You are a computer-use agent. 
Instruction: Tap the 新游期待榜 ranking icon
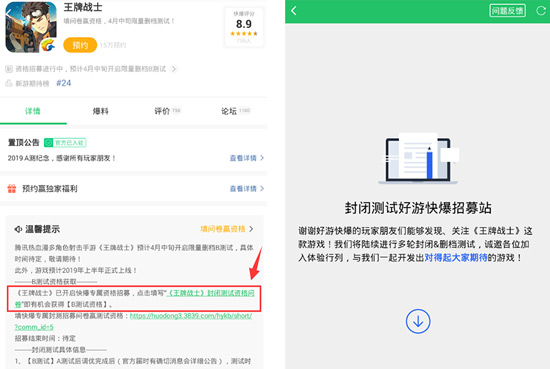pos(9,83)
